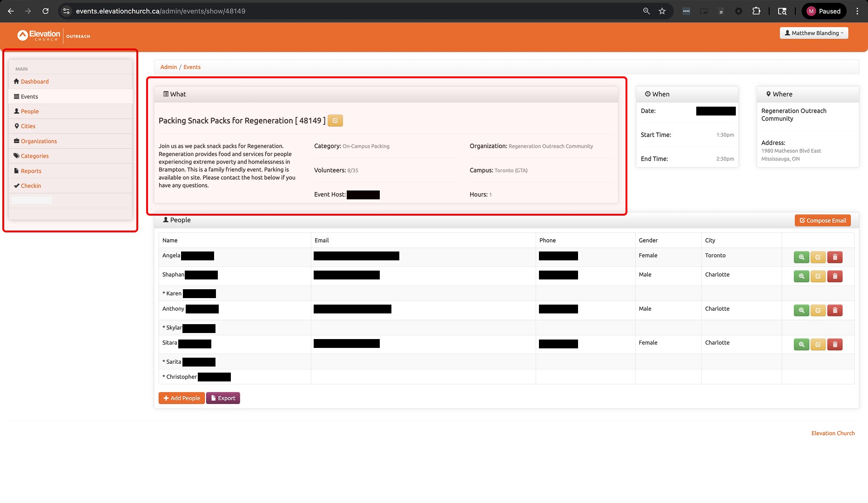Screen dimensions: 868x503
Task: Delete Shaphan from the event
Action: coord(835,276)
